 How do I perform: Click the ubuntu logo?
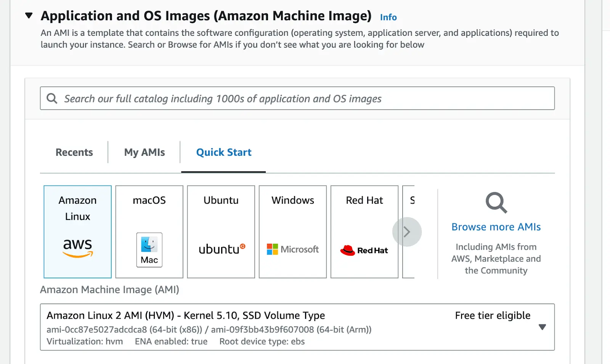(x=222, y=249)
